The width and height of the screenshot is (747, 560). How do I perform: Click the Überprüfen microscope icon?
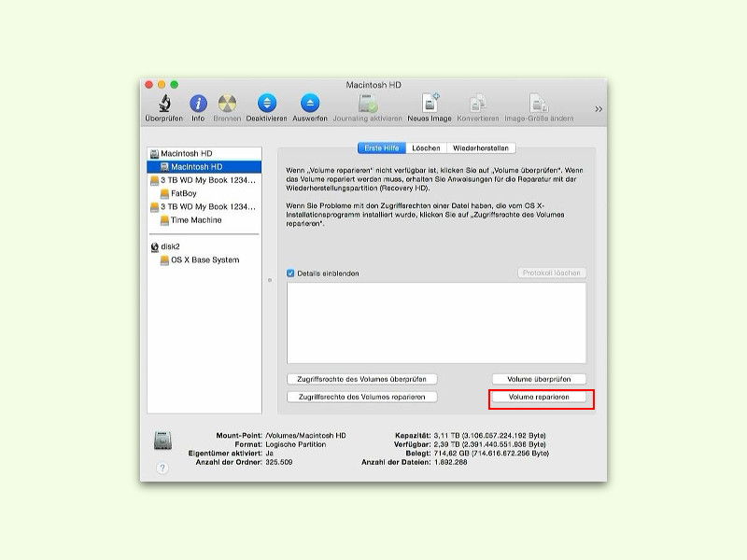tap(165, 104)
